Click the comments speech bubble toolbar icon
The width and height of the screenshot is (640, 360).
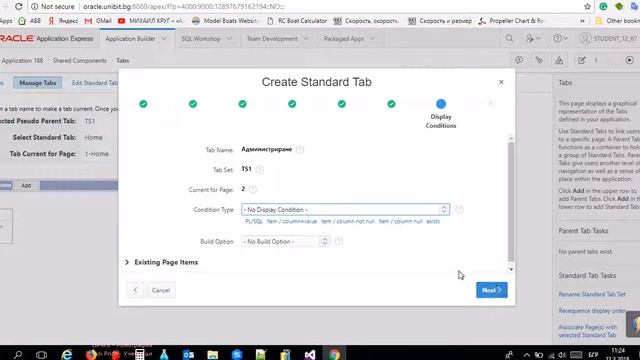coord(519,60)
